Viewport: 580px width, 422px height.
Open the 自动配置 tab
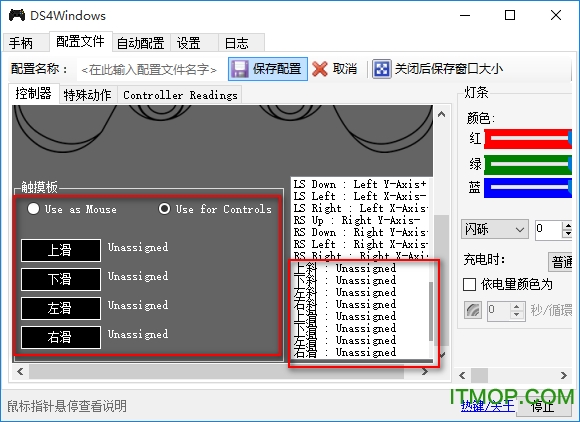pyautogui.click(x=141, y=43)
